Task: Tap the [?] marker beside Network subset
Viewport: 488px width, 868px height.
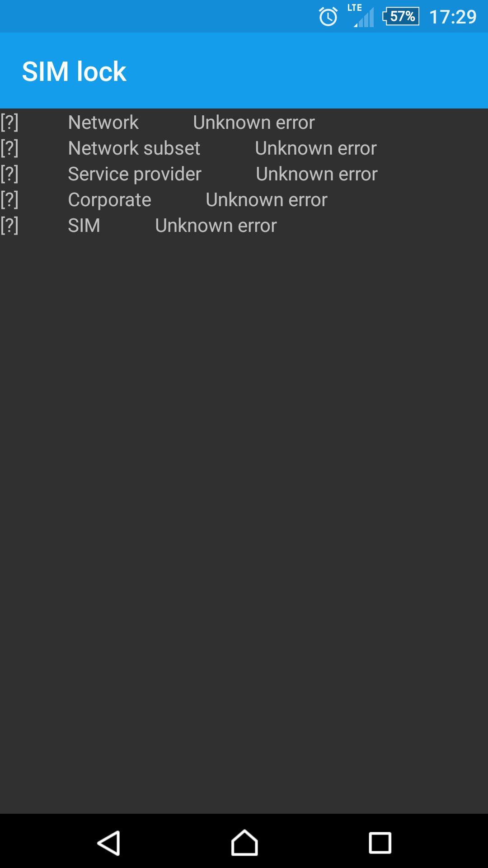Action: coord(9,148)
